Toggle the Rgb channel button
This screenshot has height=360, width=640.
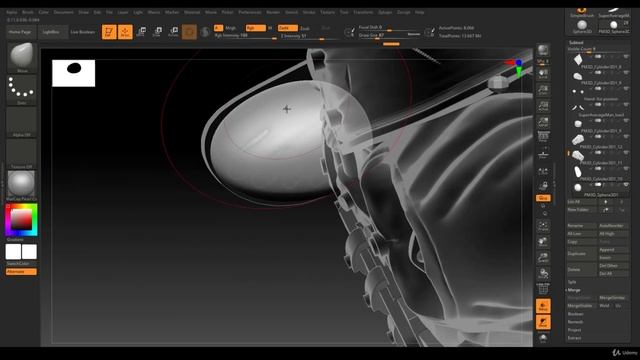click(x=256, y=28)
